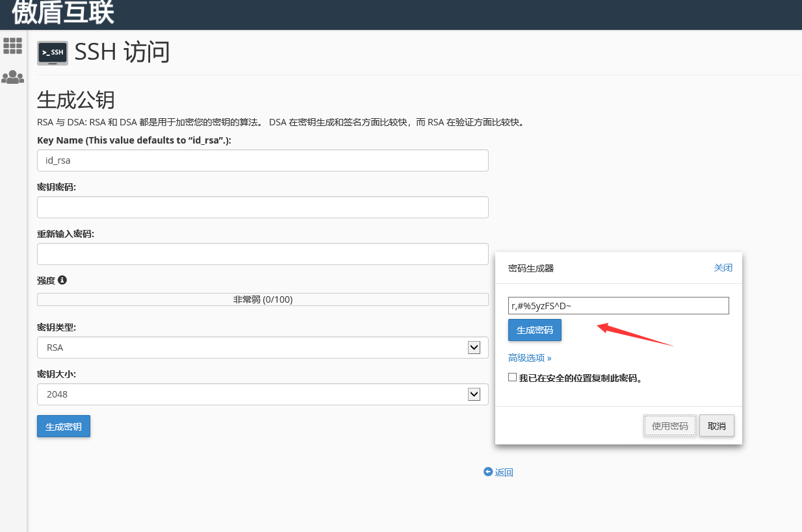Expand 高级选项 in password generator
Screen dimensions: 802x532
pos(530,358)
